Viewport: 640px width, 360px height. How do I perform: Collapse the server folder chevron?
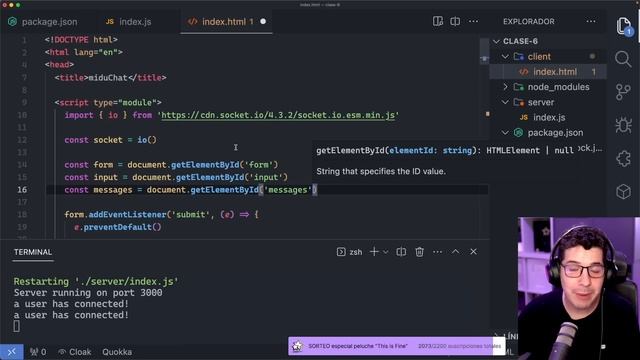click(x=505, y=102)
